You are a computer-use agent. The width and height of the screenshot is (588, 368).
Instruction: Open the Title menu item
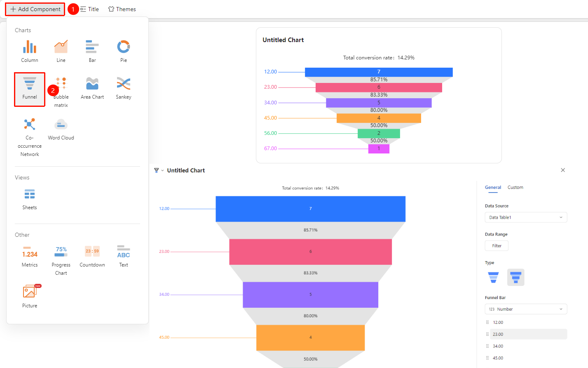(89, 9)
